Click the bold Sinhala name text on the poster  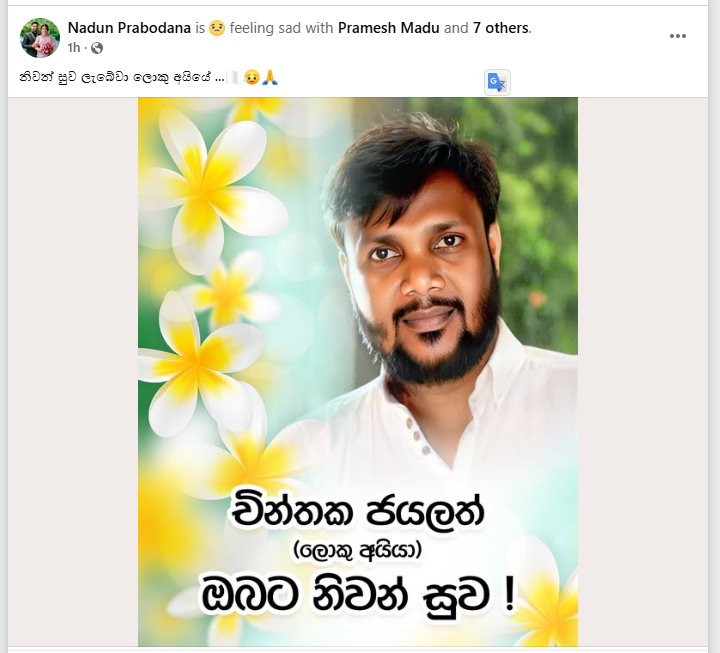[x=357, y=511]
